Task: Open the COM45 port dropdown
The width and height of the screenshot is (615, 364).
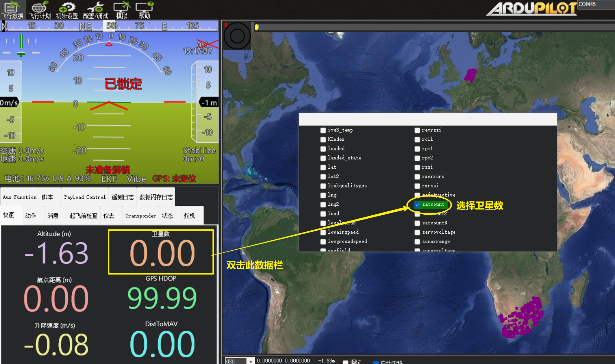Action: [x=596, y=4]
